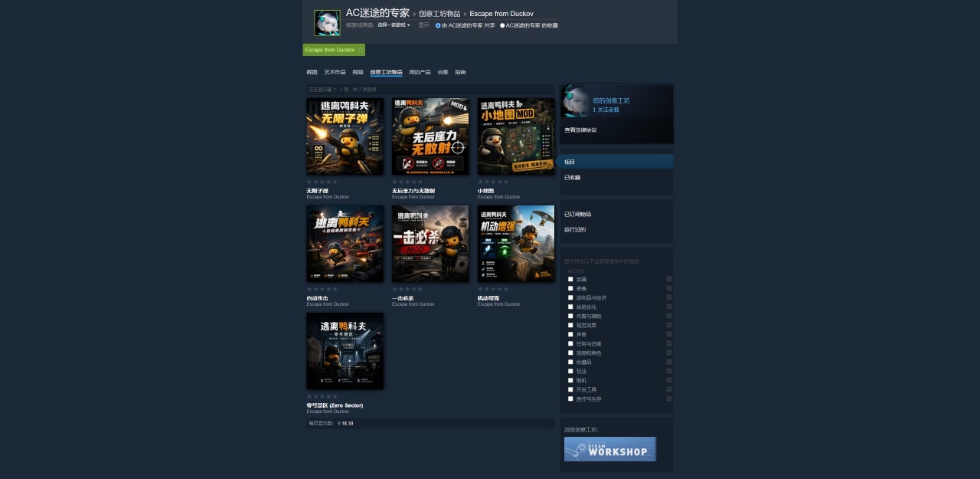Exclude the 体验优化 tag via minus icon
Screen dimensions: 980x479
[x=669, y=307]
